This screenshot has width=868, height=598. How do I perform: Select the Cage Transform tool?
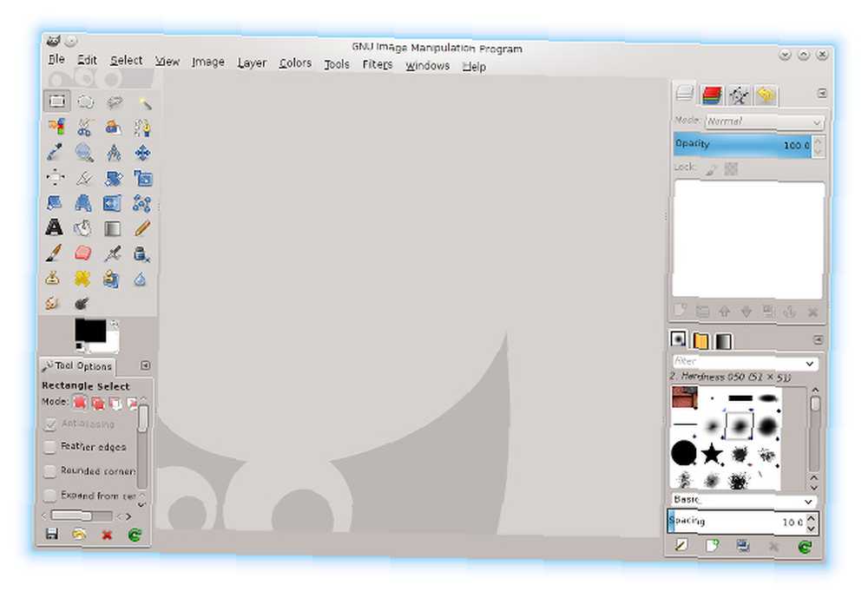point(141,204)
